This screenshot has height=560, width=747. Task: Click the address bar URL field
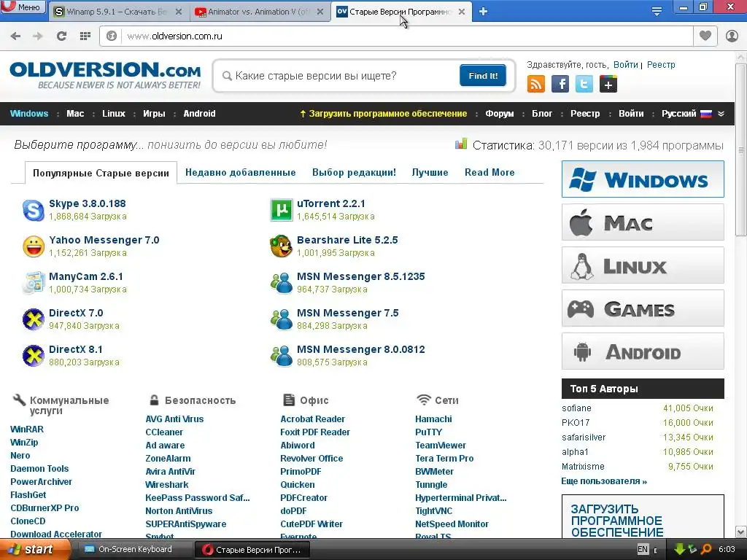point(407,36)
